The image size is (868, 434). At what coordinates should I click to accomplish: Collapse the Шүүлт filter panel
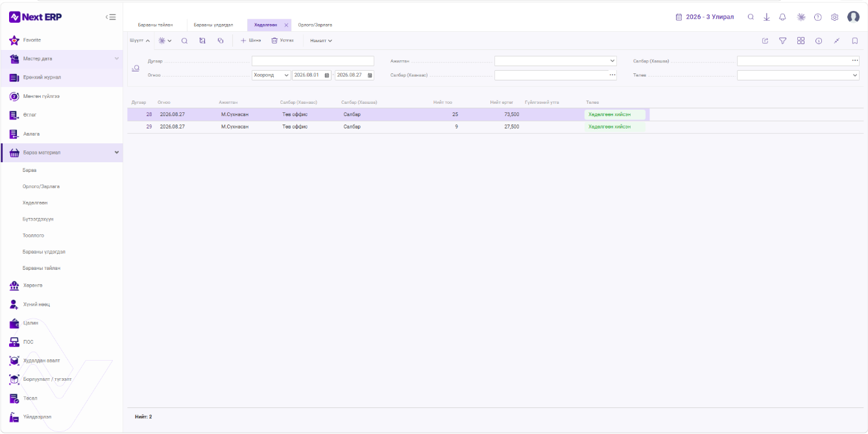(140, 41)
